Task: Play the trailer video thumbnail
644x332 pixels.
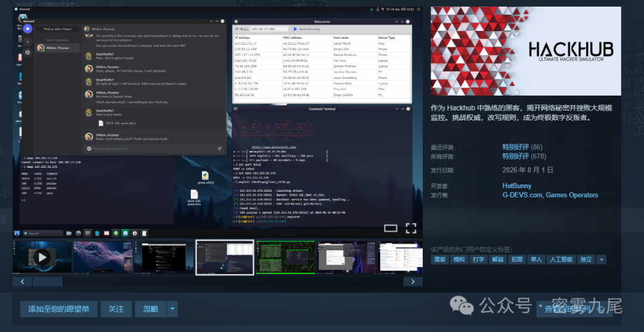Action: coord(42,257)
